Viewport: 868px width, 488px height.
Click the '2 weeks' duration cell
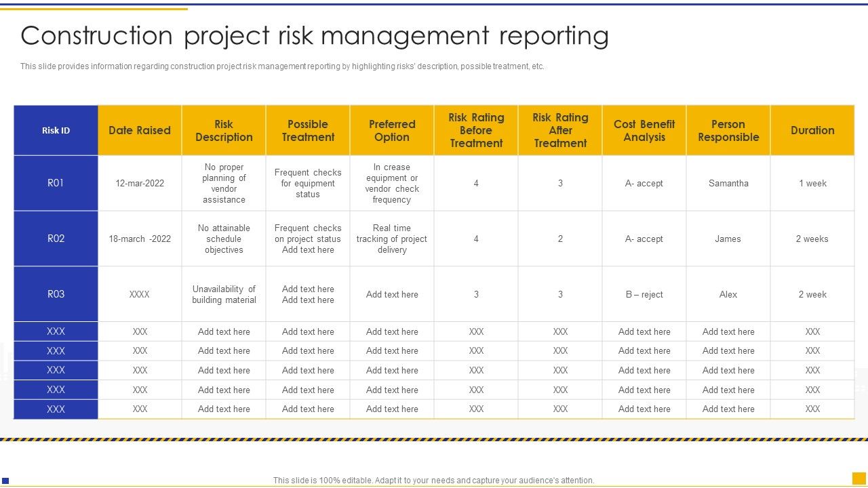(812, 239)
